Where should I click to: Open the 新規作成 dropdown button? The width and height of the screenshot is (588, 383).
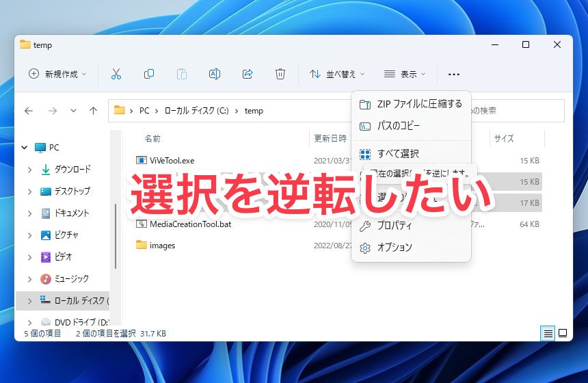point(57,74)
